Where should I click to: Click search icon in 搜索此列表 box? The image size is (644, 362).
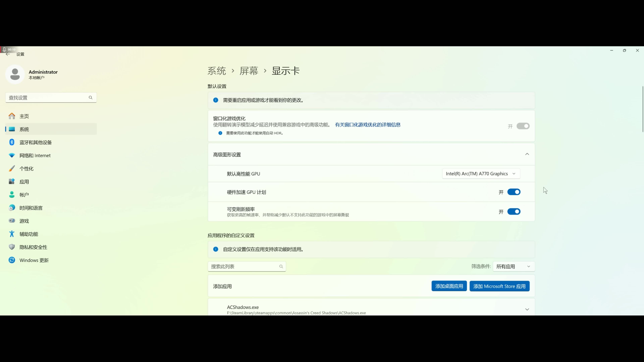point(281,266)
